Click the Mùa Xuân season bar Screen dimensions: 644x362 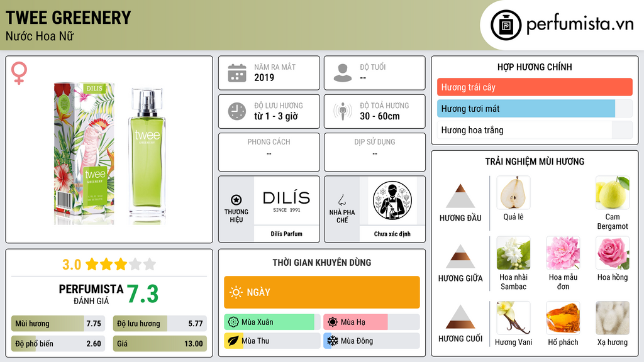click(272, 322)
